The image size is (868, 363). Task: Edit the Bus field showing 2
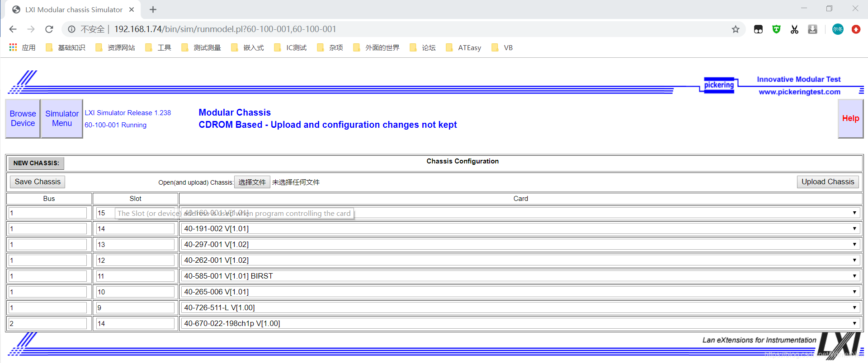coord(47,323)
